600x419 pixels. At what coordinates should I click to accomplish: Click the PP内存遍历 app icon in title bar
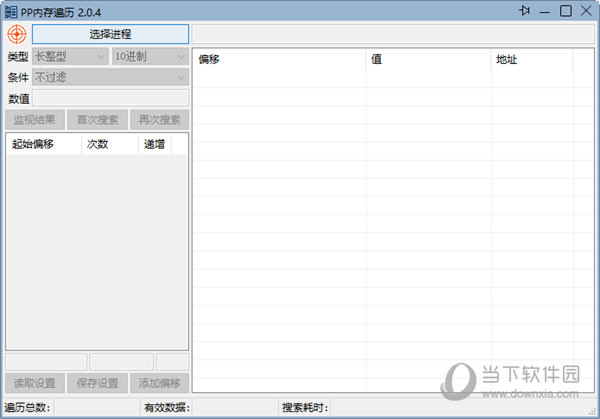coord(11,12)
